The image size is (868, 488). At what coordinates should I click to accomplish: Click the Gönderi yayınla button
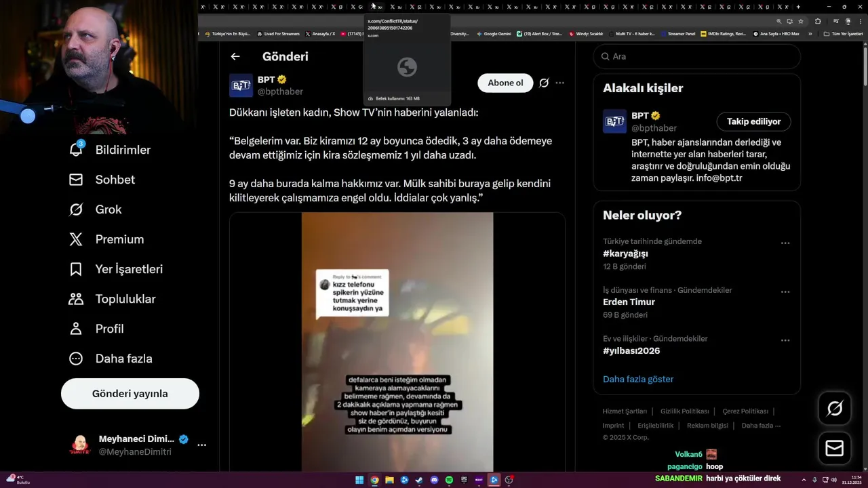[x=130, y=394]
